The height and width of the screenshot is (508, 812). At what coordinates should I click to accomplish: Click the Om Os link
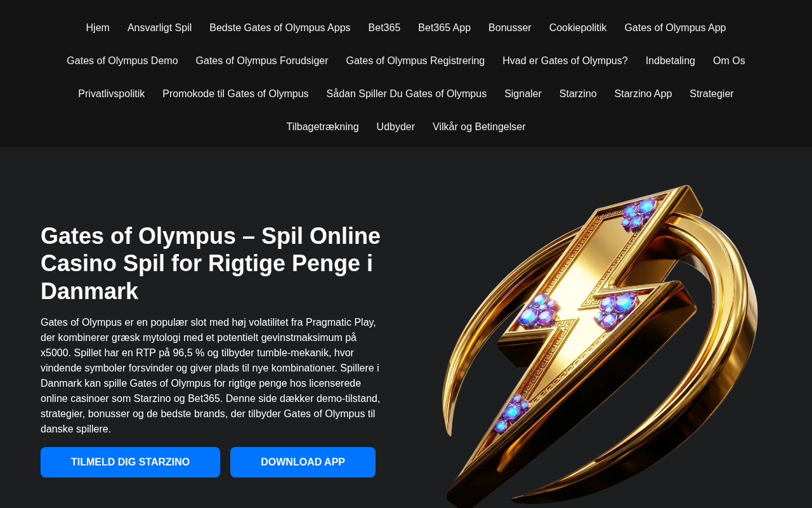729,61
